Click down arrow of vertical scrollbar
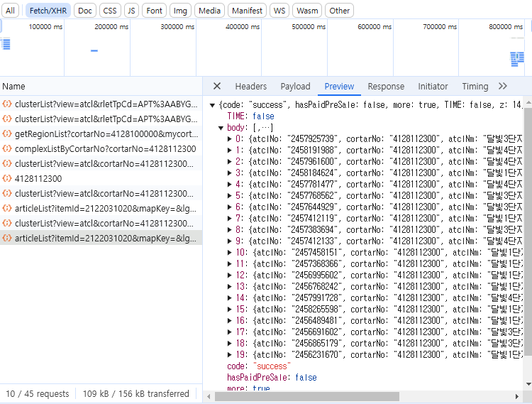The height and width of the screenshot is (404, 532). point(528,384)
